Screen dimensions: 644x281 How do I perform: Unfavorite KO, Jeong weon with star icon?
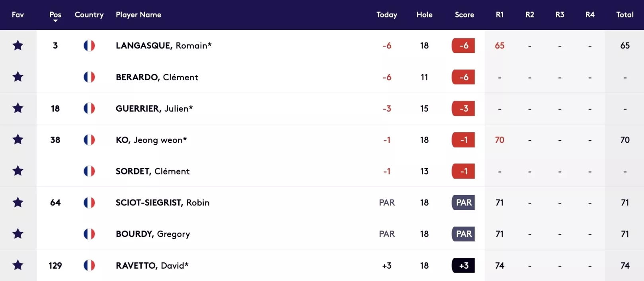(18, 140)
